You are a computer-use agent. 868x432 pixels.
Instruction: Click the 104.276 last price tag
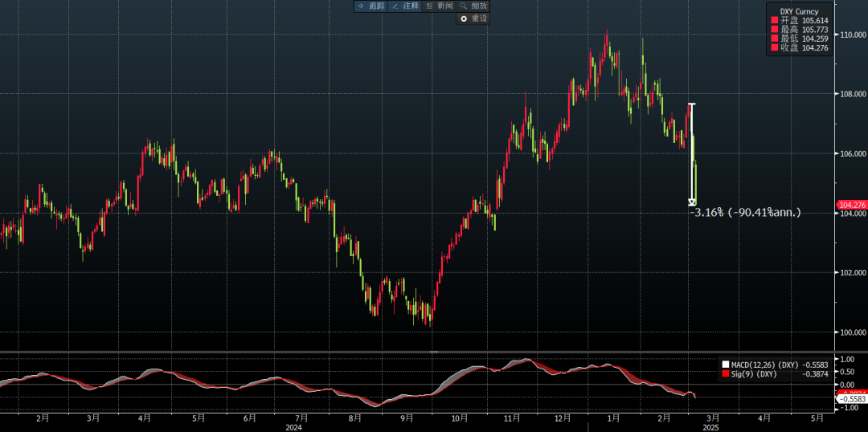pos(851,206)
